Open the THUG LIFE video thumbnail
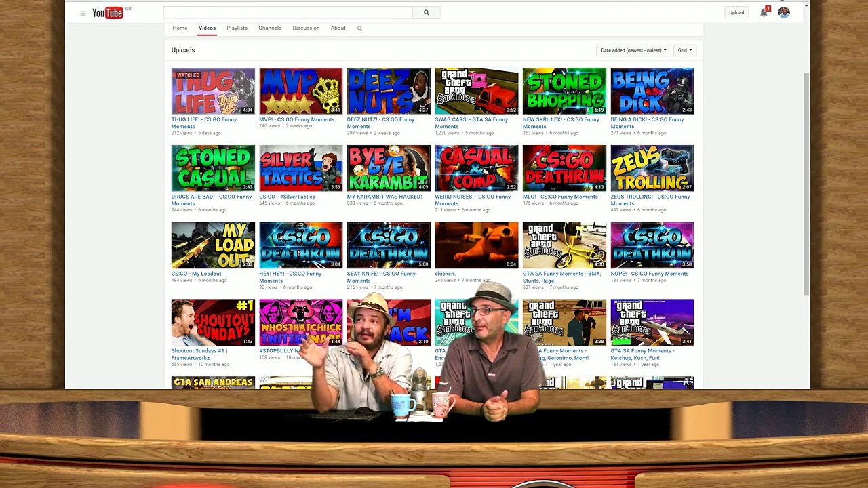The image size is (868, 488). [213, 91]
